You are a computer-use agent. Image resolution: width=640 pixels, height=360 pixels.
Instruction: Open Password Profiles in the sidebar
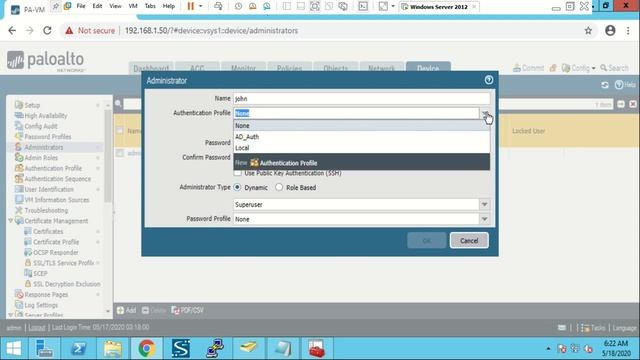coord(48,137)
